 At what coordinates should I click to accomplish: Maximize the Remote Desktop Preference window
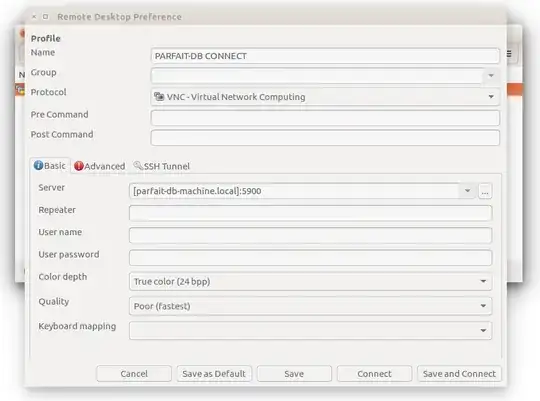point(45,17)
